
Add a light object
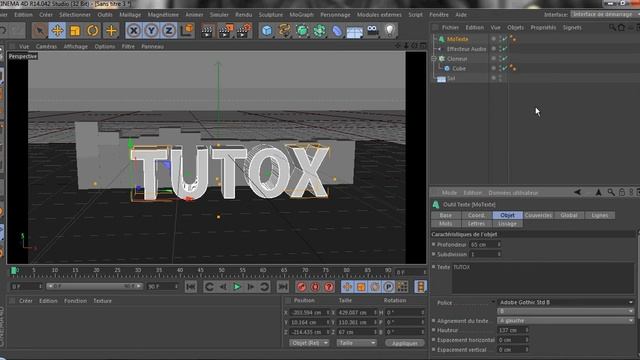tap(390, 31)
